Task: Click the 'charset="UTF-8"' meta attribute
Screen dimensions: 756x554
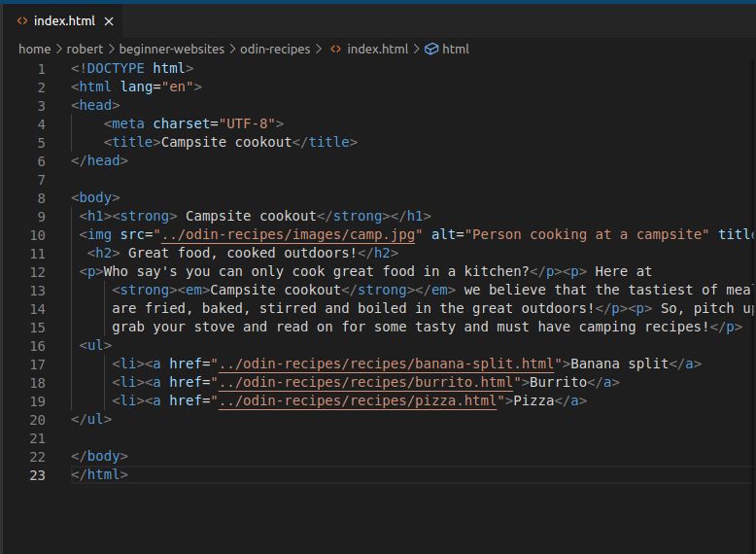Action: point(214,123)
